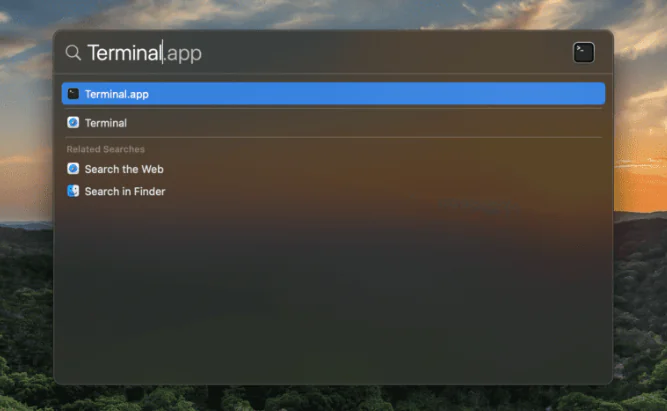Click the Finder icon next to Search in Finder
Image resolution: width=667 pixels, height=411 pixels.
(x=73, y=191)
